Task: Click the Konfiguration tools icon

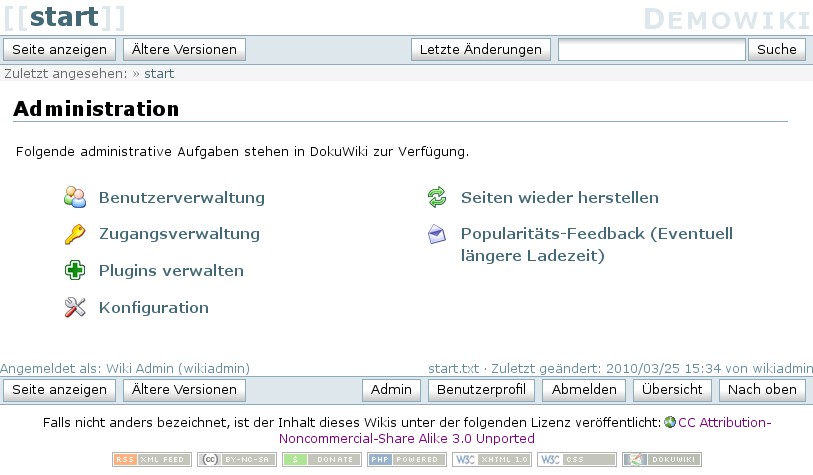Action: click(x=75, y=307)
